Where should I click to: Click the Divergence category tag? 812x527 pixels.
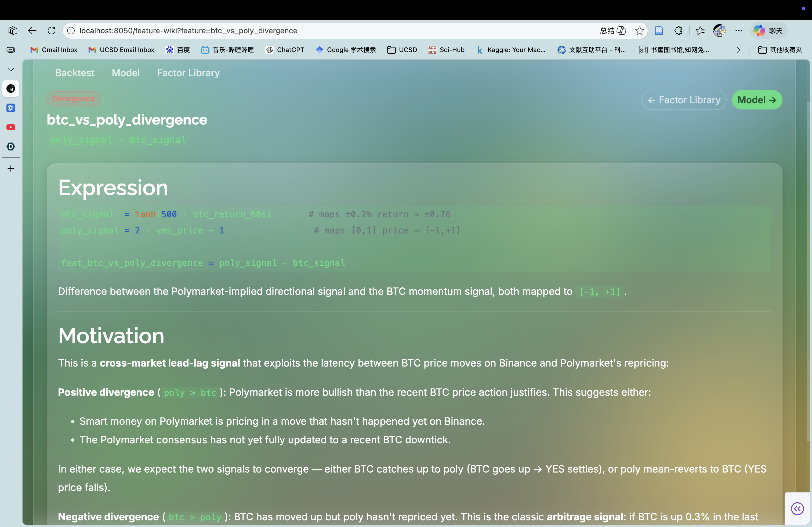73,98
